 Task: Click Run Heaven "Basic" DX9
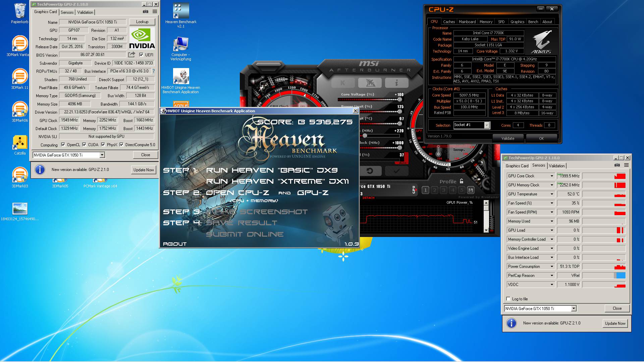click(272, 170)
